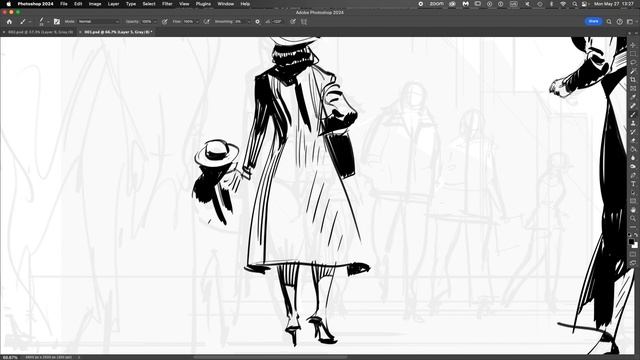Select the Eraser tool
Viewport: 640px width, 360px height.
pyautogui.click(x=633, y=141)
